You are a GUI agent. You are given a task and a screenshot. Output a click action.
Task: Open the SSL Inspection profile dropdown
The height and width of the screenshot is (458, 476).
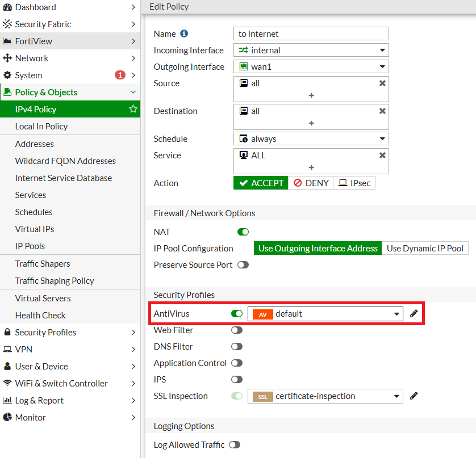(x=325, y=396)
